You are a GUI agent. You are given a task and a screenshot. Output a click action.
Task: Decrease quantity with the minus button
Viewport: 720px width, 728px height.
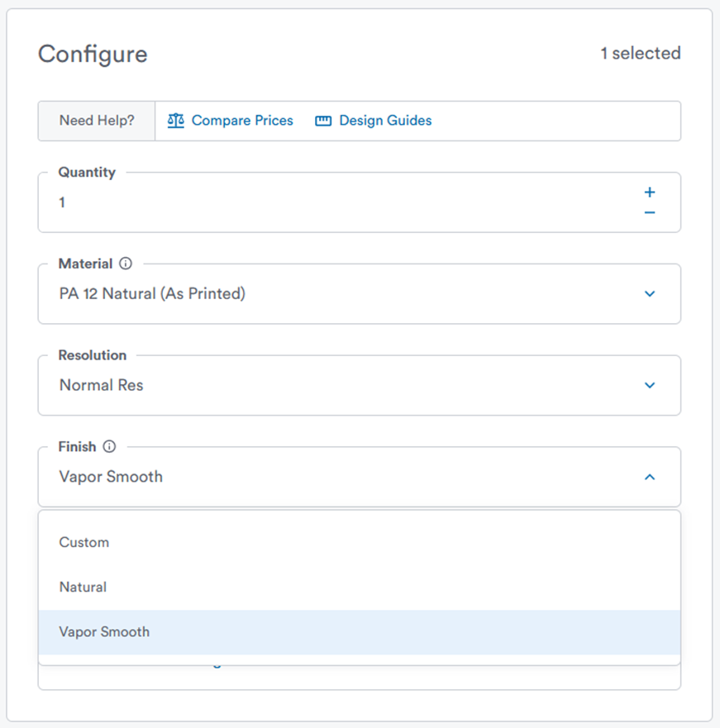click(650, 213)
